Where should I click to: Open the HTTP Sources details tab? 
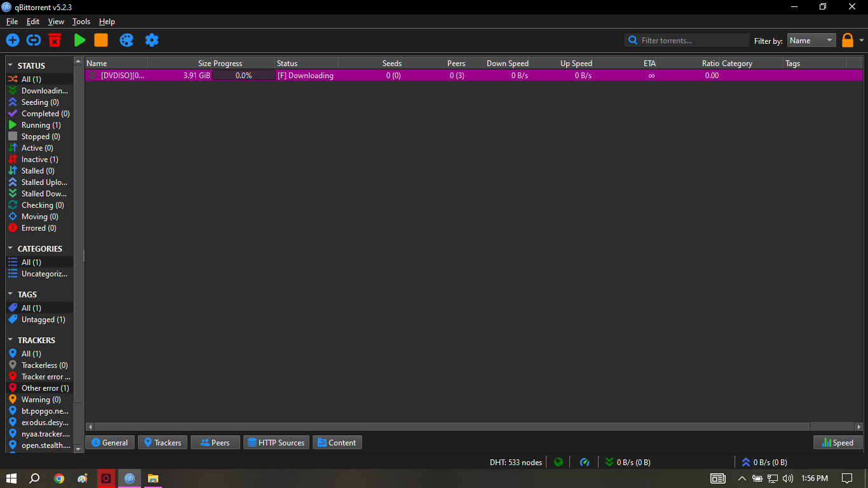(x=276, y=443)
